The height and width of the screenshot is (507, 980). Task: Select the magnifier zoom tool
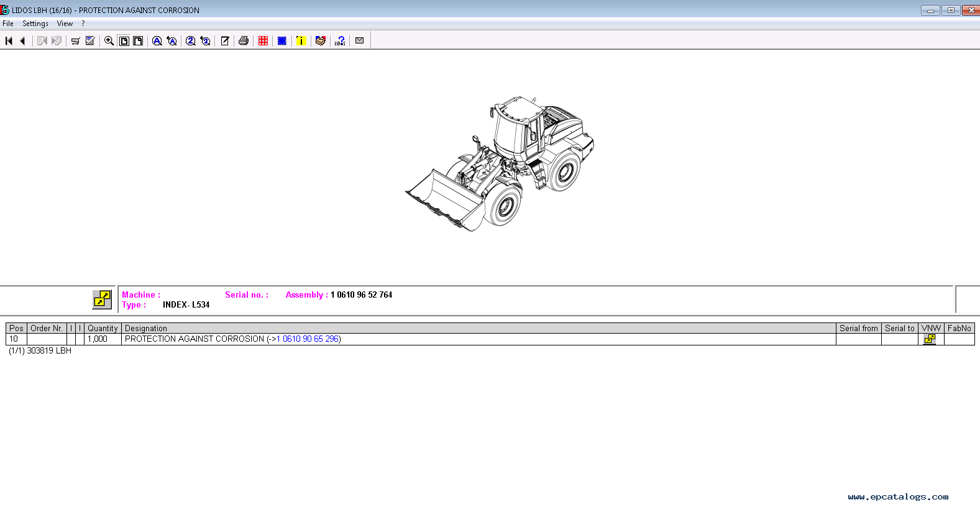109,41
